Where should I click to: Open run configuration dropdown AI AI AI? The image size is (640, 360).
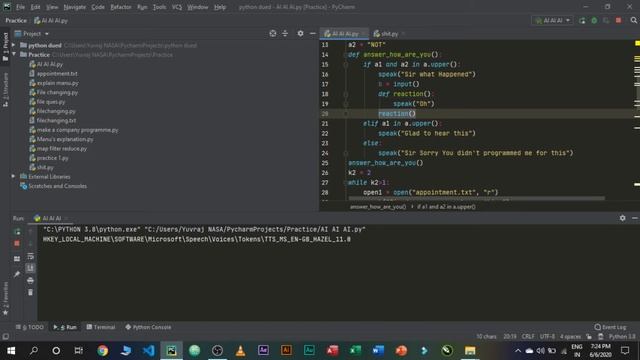click(x=552, y=20)
